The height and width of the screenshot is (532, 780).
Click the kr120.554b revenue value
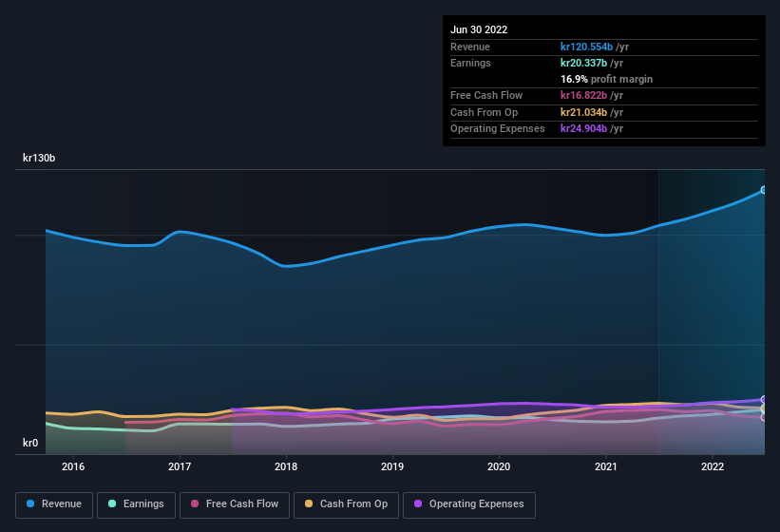tap(586, 47)
